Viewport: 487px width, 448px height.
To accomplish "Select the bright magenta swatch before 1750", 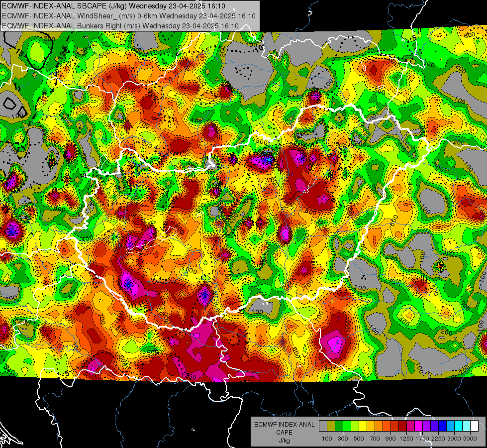I will coord(419,426).
